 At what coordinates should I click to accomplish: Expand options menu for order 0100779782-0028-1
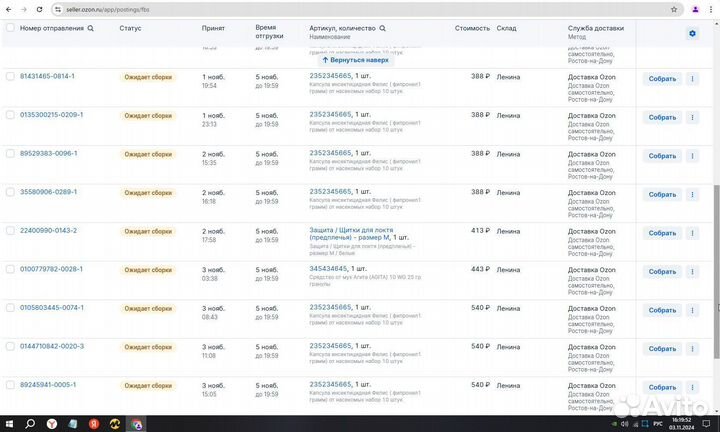click(x=692, y=271)
